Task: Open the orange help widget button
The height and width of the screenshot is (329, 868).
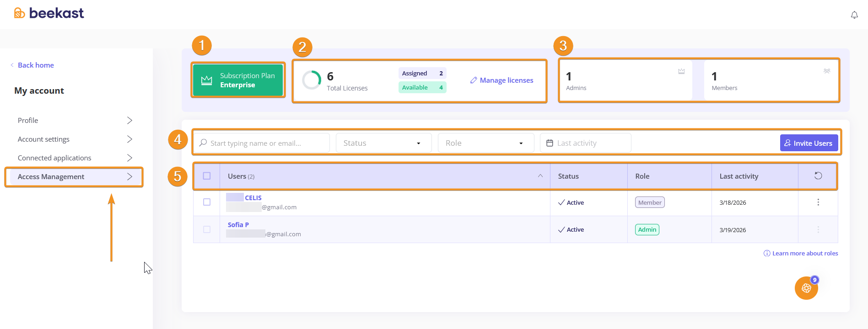Action: (806, 288)
